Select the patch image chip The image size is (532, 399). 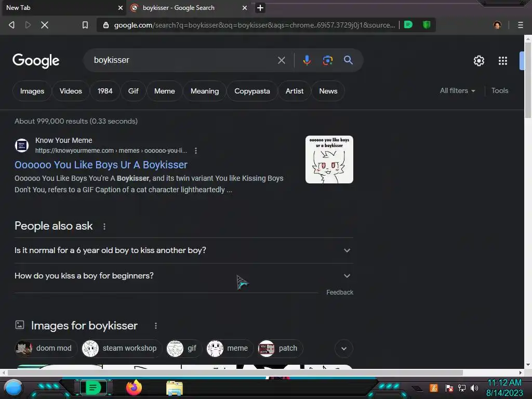(280, 349)
